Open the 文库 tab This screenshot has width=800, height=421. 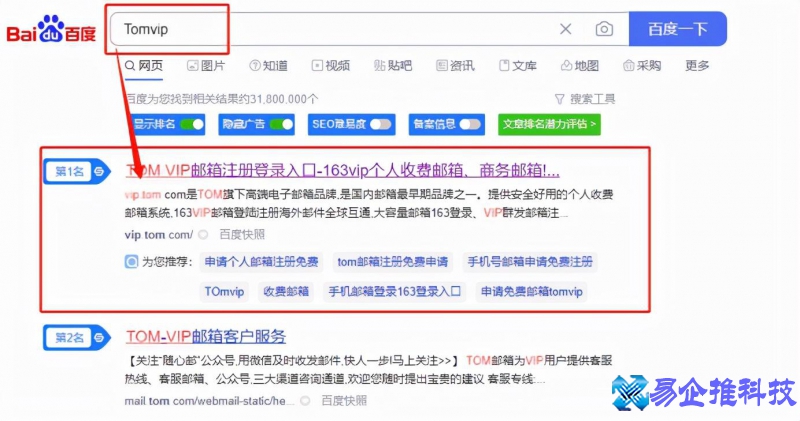tap(518, 66)
